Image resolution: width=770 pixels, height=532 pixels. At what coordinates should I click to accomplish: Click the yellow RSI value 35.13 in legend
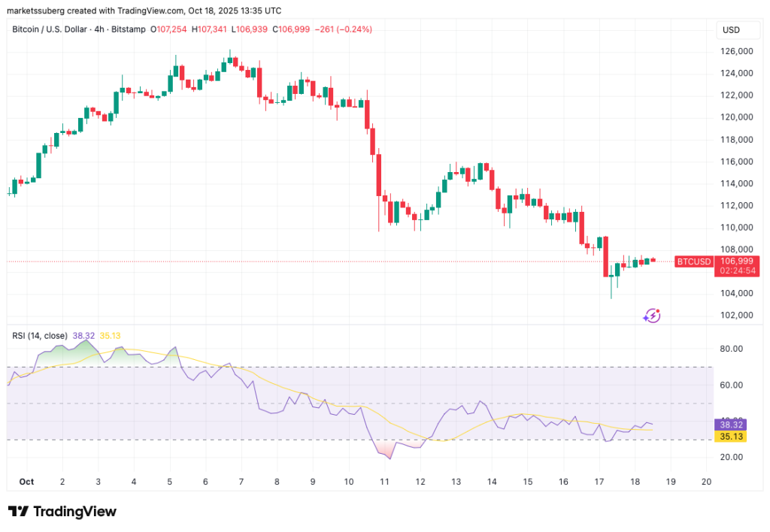[111, 335]
